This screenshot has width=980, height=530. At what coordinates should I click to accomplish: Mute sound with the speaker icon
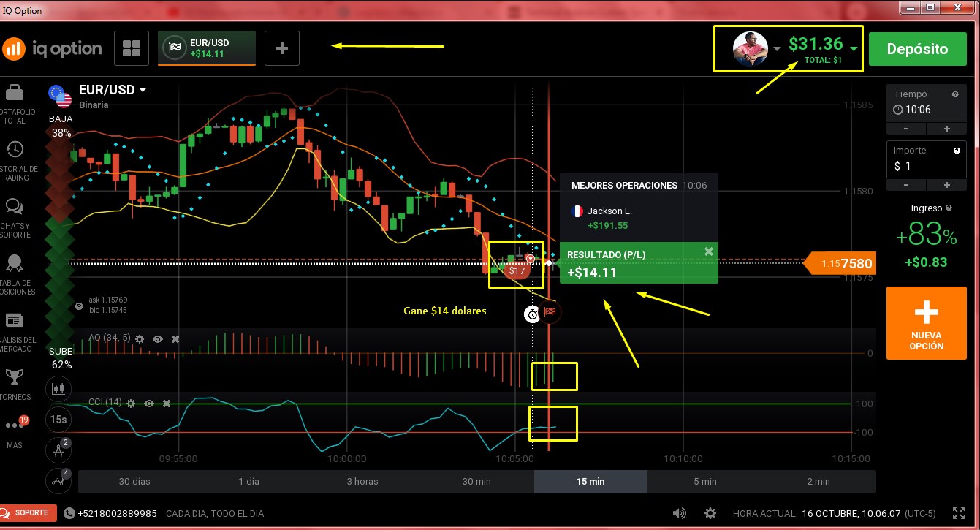pyautogui.click(x=680, y=513)
